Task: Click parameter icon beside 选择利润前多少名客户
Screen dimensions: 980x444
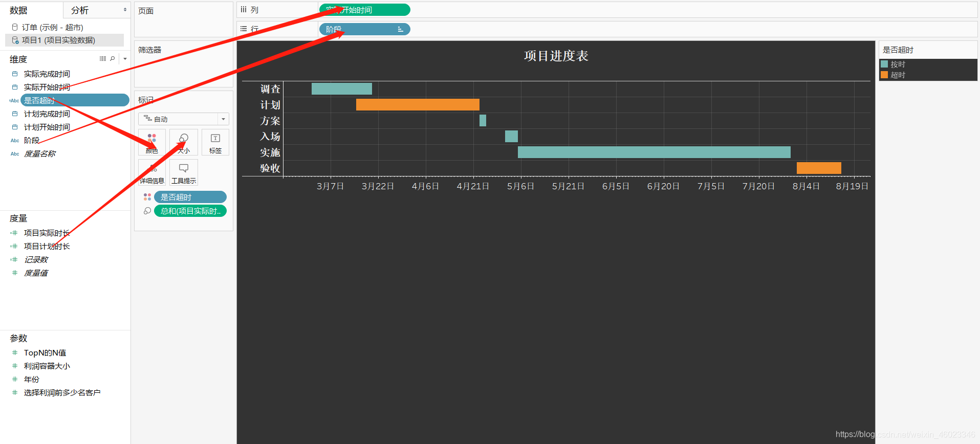Action: [x=15, y=393]
